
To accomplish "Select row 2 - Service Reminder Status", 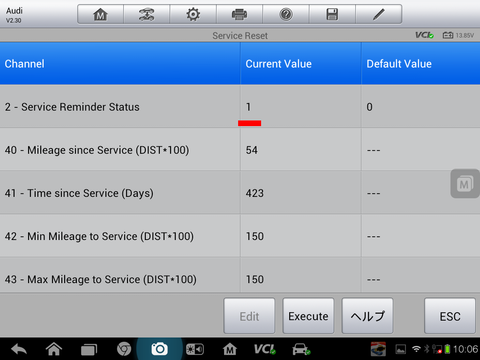I will [x=240, y=107].
